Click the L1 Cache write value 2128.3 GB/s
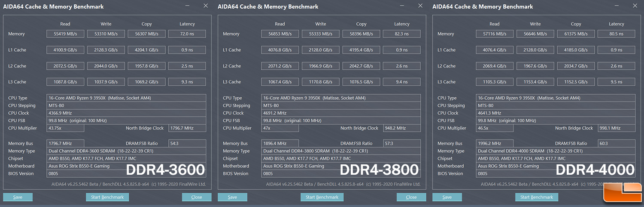The image size is (644, 207). 106,50
